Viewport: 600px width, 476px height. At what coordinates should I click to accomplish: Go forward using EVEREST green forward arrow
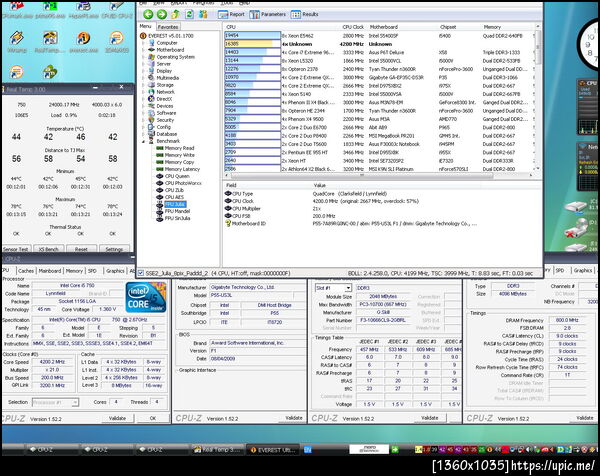coord(162,14)
